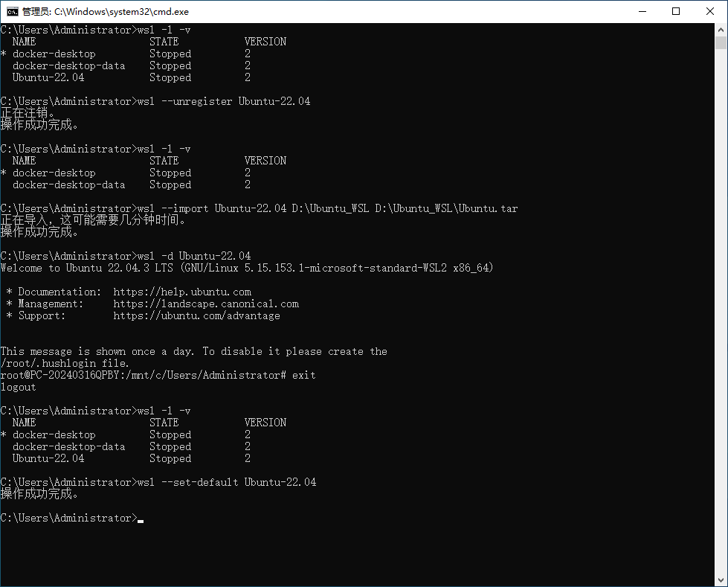Close the cmd.exe window
The image size is (728, 587).
click(710, 12)
